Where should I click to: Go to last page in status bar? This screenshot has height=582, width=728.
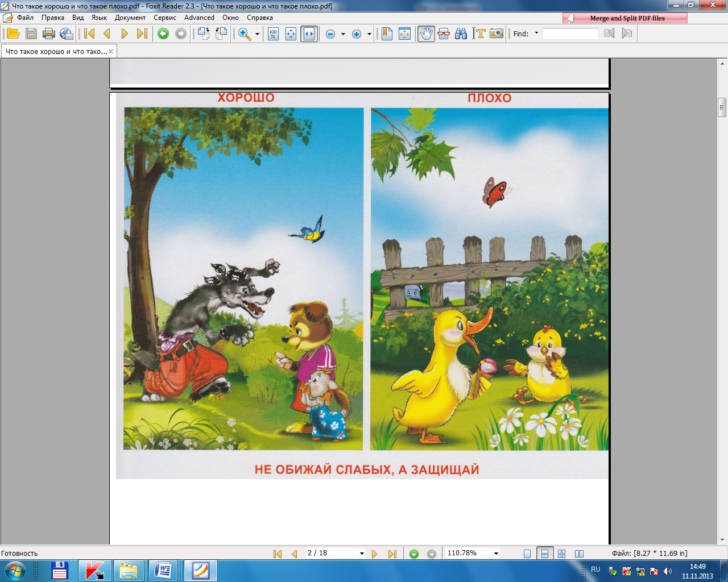tap(392, 554)
